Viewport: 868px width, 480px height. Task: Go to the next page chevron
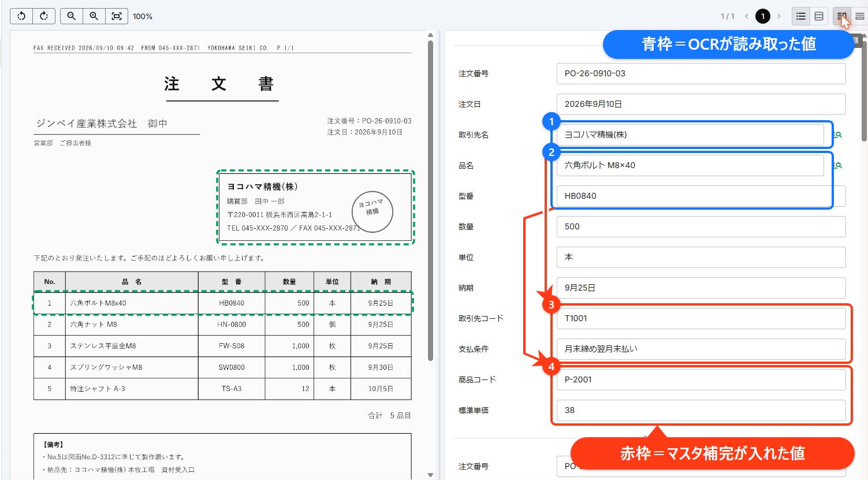coord(779,16)
